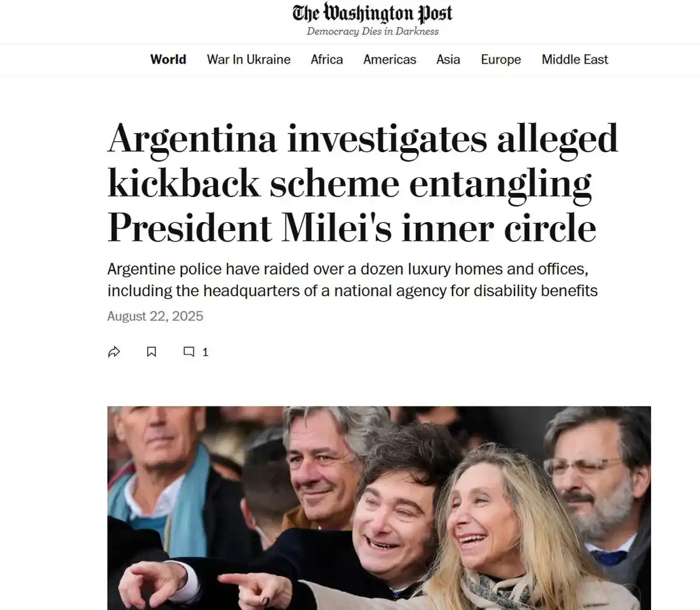This screenshot has height=610, width=700.
Task: Browse the Middle East section
Action: 575,59
